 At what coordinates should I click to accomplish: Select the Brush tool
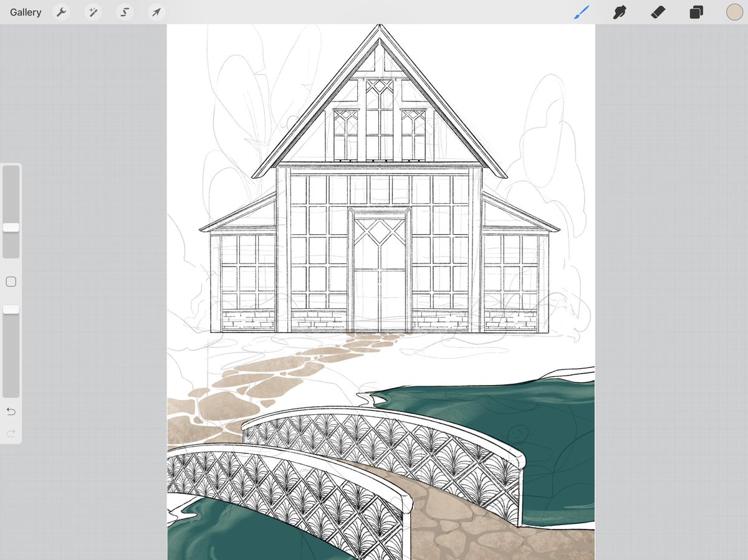(581, 12)
